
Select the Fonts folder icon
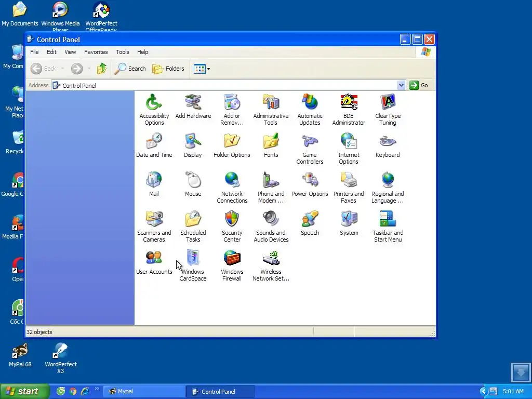[x=271, y=145]
